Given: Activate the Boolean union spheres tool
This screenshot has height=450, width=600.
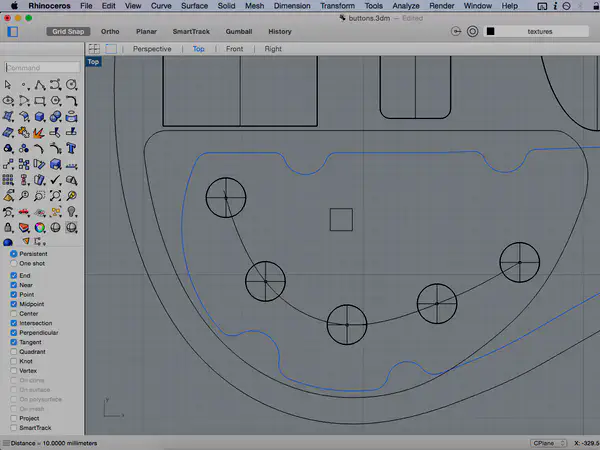Looking at the screenshot, I should tap(55, 116).
